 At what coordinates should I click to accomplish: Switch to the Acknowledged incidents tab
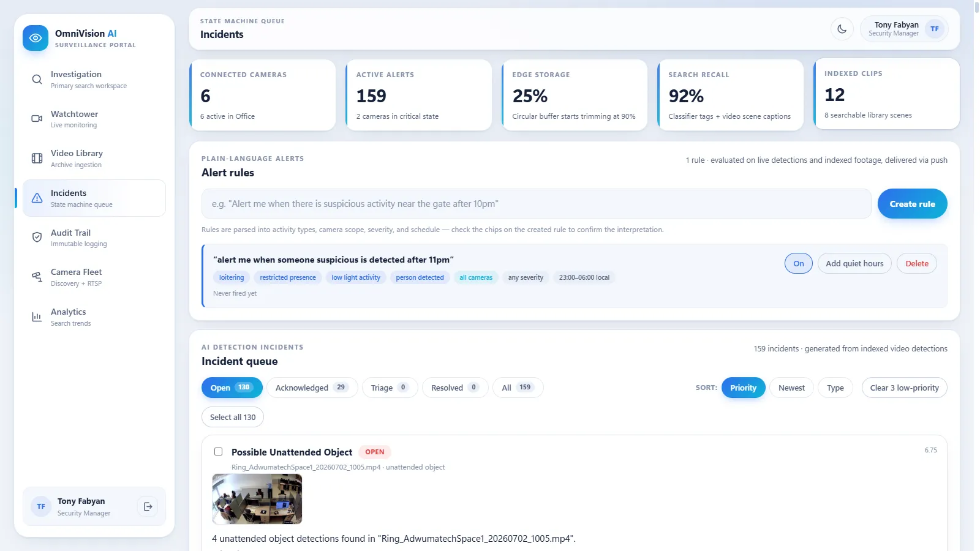[x=312, y=388]
